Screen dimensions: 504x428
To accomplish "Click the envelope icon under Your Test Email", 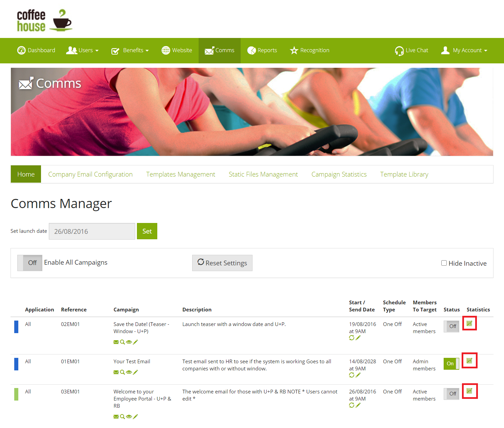I will coord(116,372).
